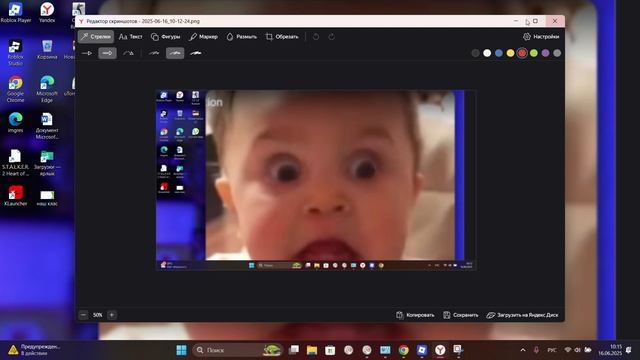Pick the red color swatch
Viewport: 640px width, 360px height.
tap(522, 53)
